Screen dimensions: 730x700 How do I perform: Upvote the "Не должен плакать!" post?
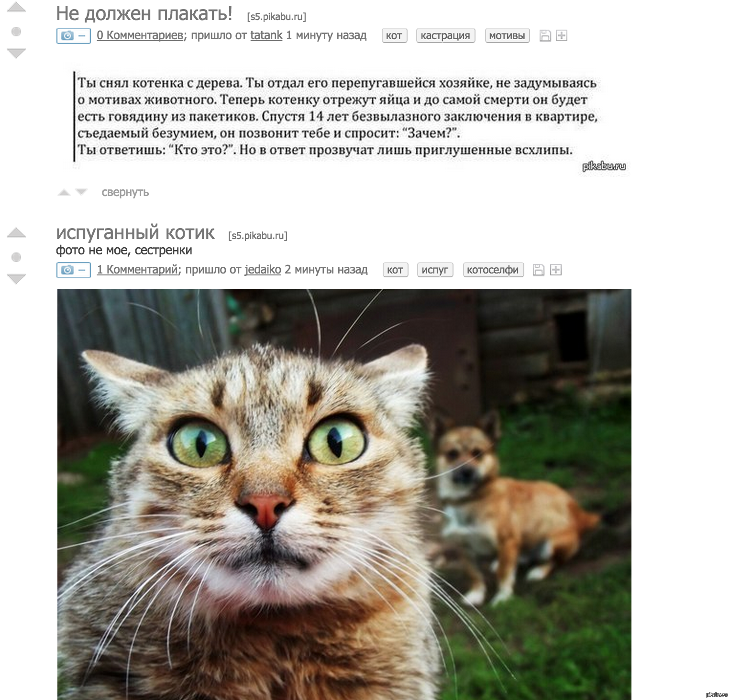tap(16, 7)
